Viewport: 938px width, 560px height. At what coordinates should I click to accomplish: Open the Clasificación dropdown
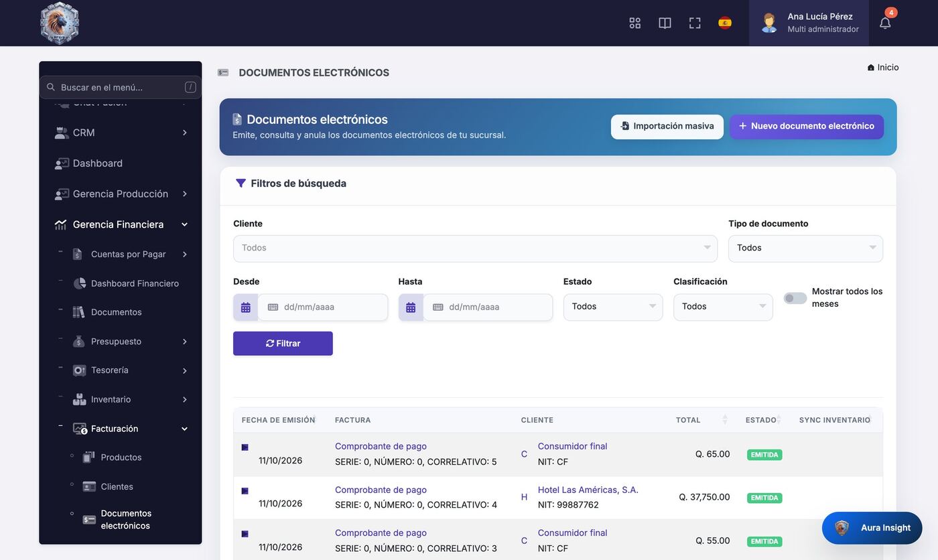pyautogui.click(x=723, y=307)
